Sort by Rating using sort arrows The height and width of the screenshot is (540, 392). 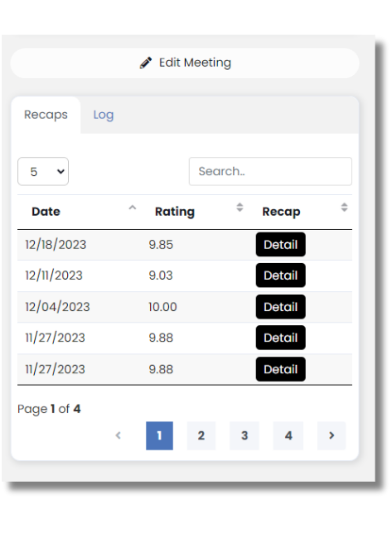[x=240, y=207]
